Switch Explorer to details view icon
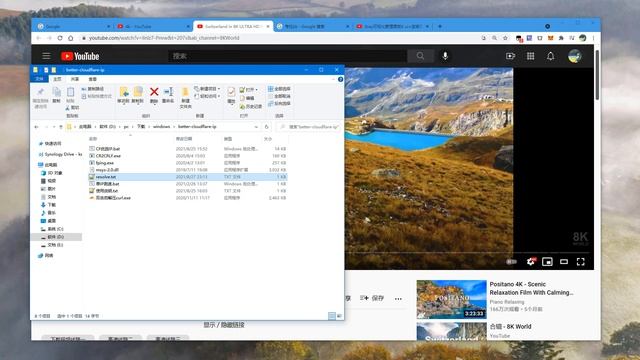This screenshot has height=360, width=640. tap(332, 316)
